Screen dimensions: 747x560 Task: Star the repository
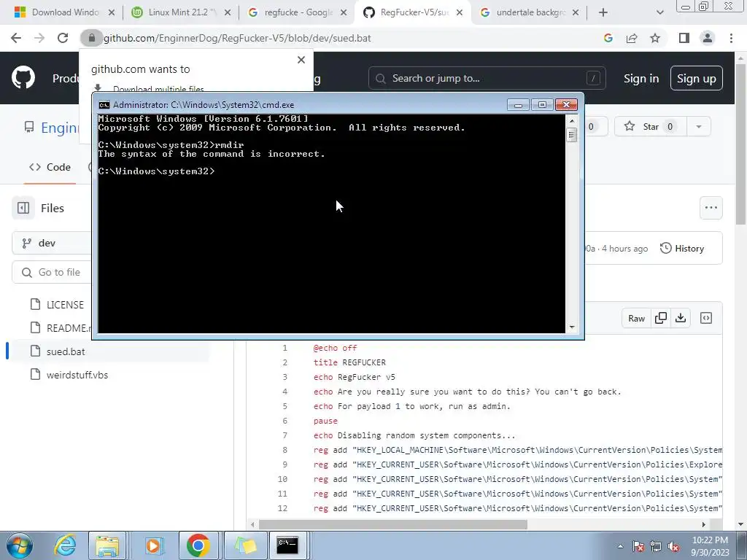tap(650, 126)
